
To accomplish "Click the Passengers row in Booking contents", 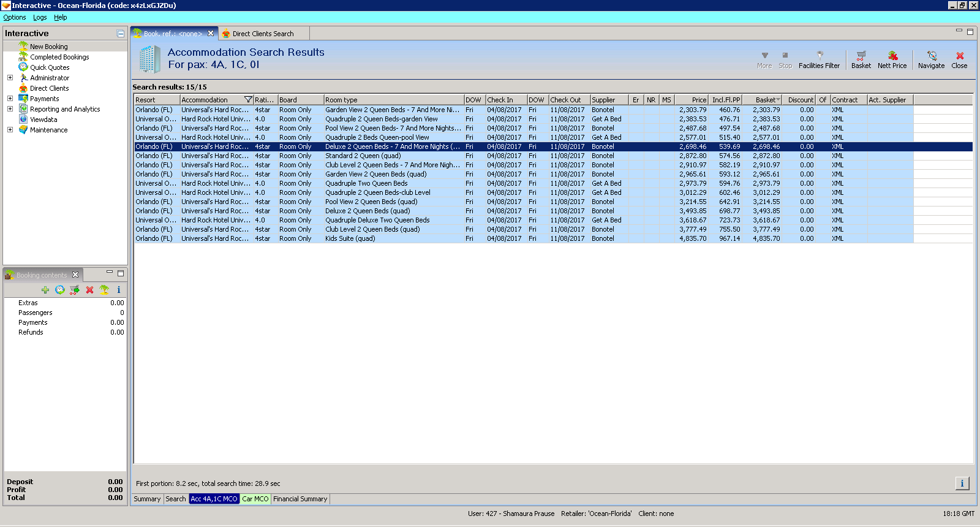I will 65,313.
